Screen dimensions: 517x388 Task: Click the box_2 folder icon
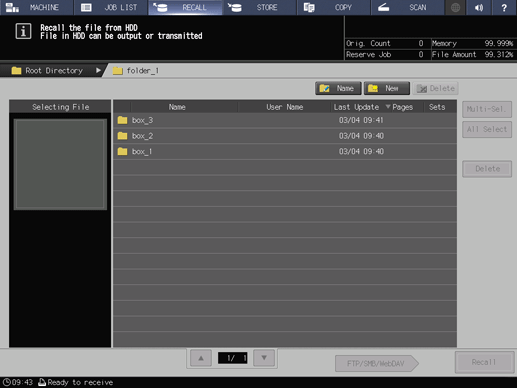pos(122,136)
